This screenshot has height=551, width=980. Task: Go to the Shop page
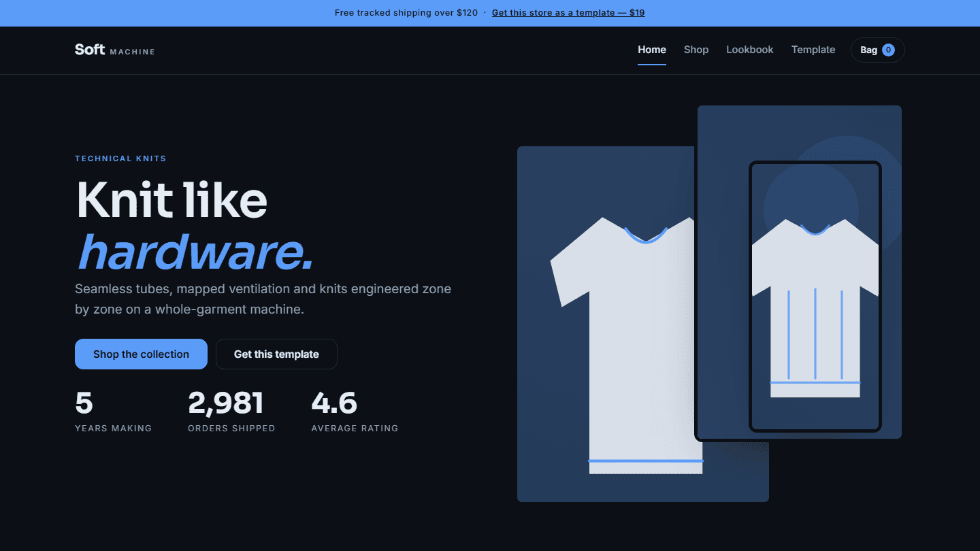[x=696, y=50]
